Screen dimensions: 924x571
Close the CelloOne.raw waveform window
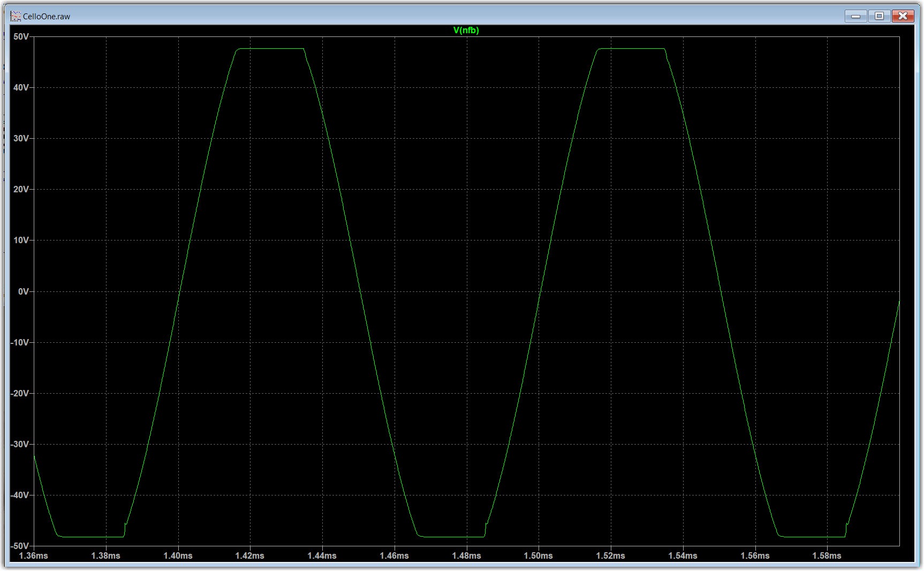tap(903, 16)
